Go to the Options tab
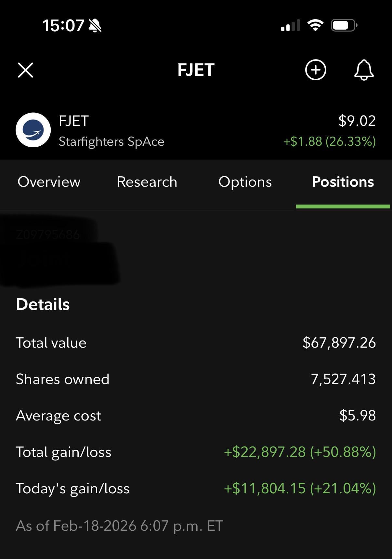Viewport: 392px width, 559px height. 245,182
